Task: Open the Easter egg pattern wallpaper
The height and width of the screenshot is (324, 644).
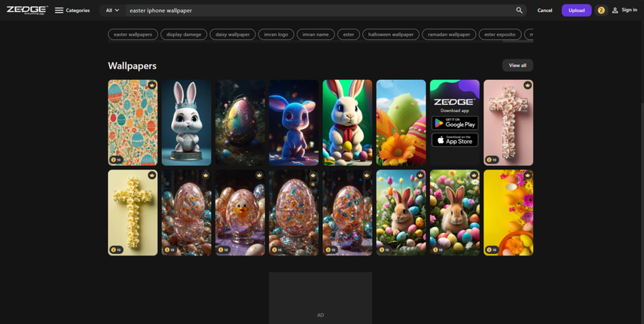Action: 133,122
